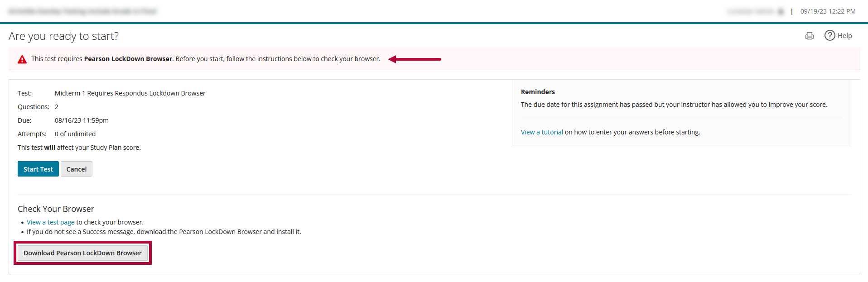
Task: Click the "Check Your Browser" heading
Action: tap(56, 209)
